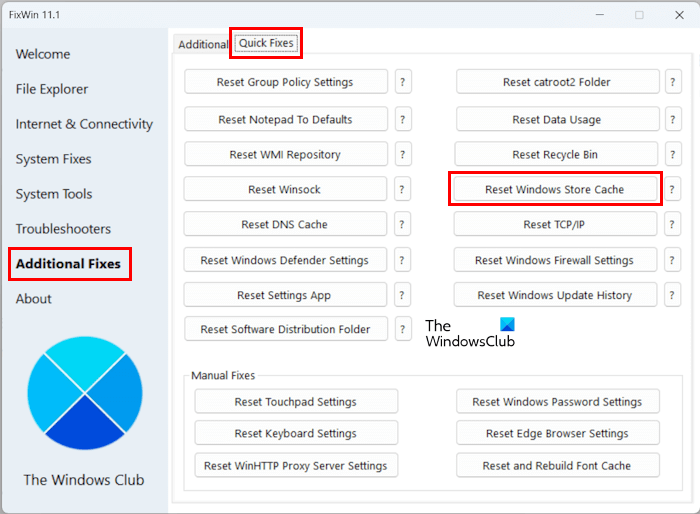Open the System Tools section

54,194
